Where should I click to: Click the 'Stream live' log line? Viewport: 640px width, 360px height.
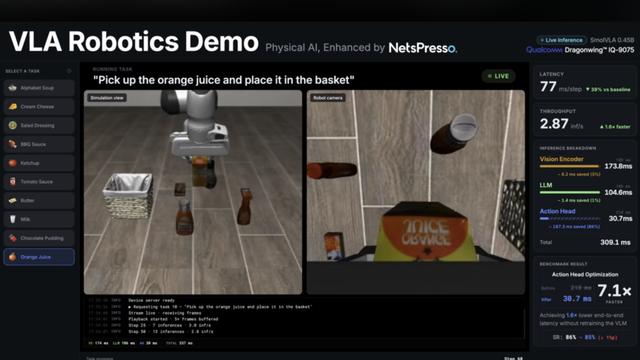click(164, 313)
